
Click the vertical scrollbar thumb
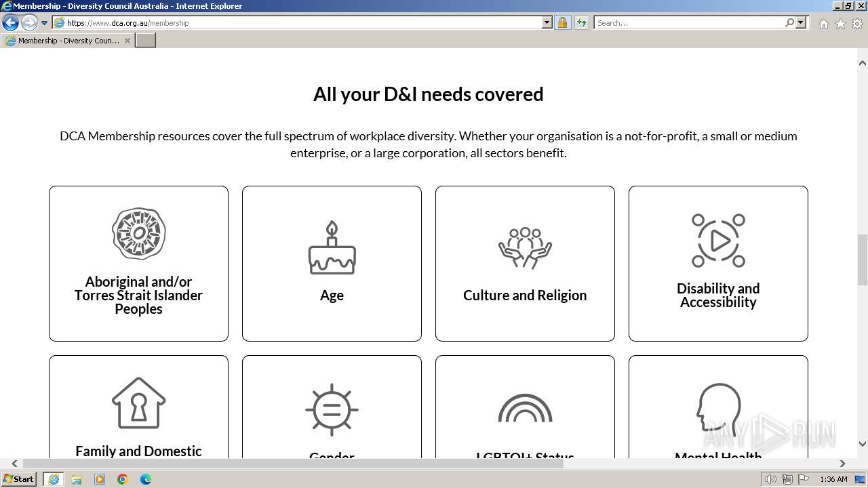click(x=863, y=260)
